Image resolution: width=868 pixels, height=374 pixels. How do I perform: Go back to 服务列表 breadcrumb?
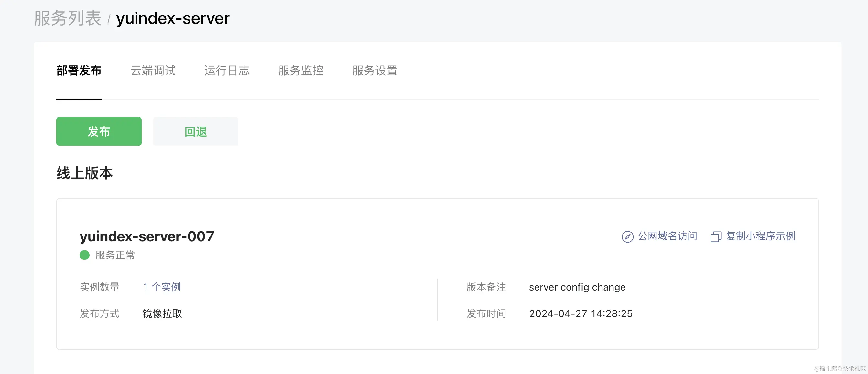67,18
